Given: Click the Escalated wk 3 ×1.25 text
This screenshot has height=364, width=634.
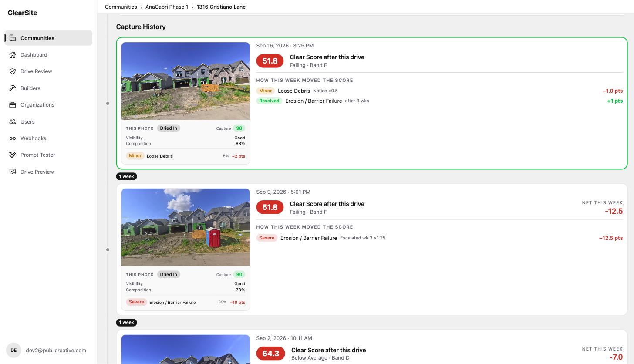Looking at the screenshot, I should (363, 238).
